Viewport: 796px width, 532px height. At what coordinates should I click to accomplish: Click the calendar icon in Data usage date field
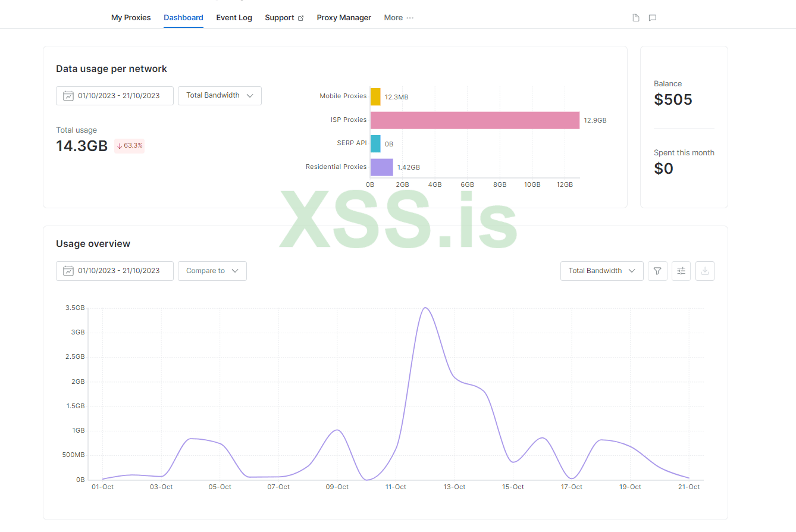[68, 96]
